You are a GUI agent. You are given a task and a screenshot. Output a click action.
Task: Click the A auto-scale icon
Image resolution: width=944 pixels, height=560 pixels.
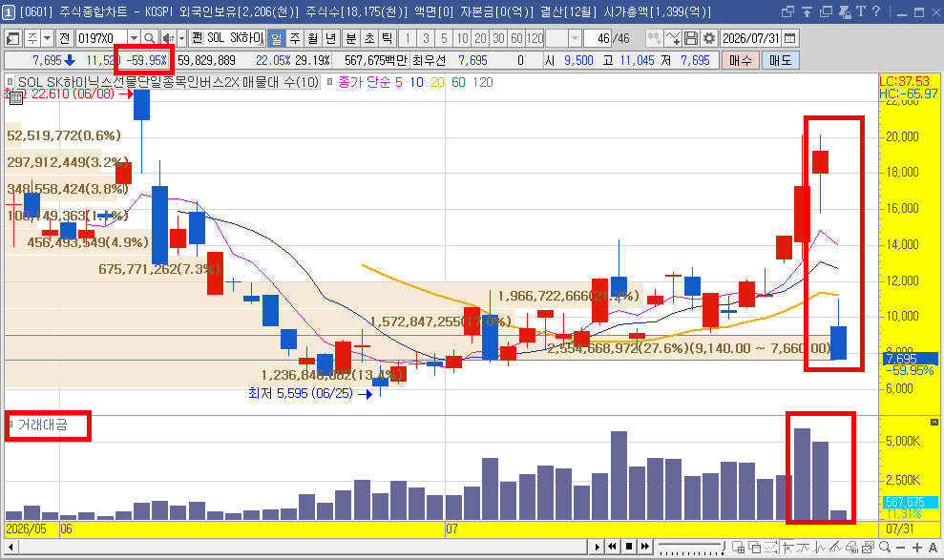[x=934, y=547]
